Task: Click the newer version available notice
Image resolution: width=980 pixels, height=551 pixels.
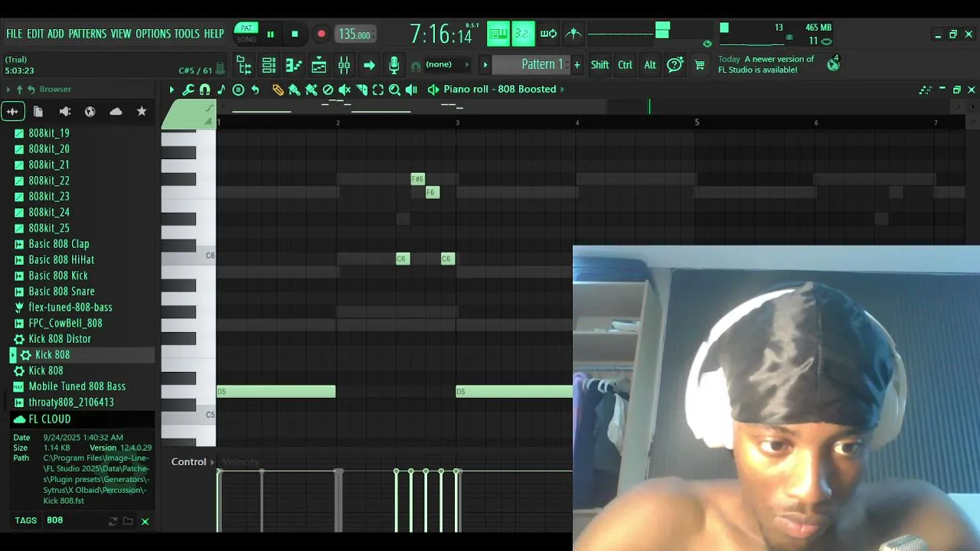Action: pyautogui.click(x=766, y=64)
